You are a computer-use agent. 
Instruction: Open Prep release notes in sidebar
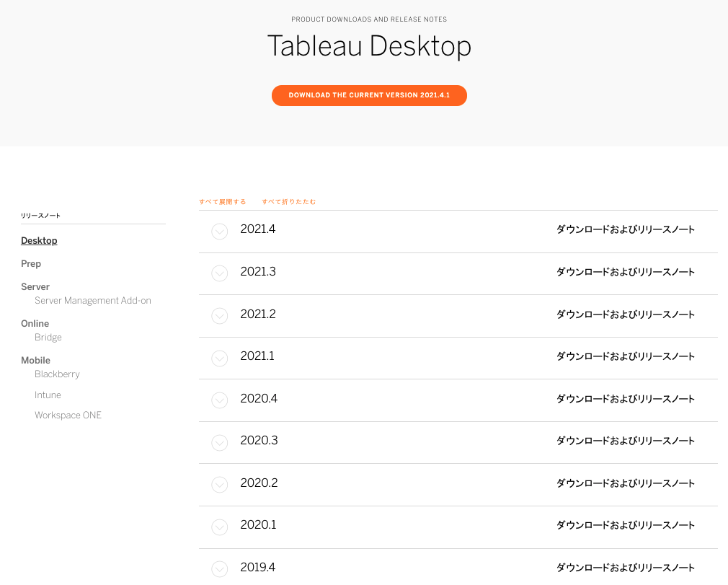(x=31, y=264)
